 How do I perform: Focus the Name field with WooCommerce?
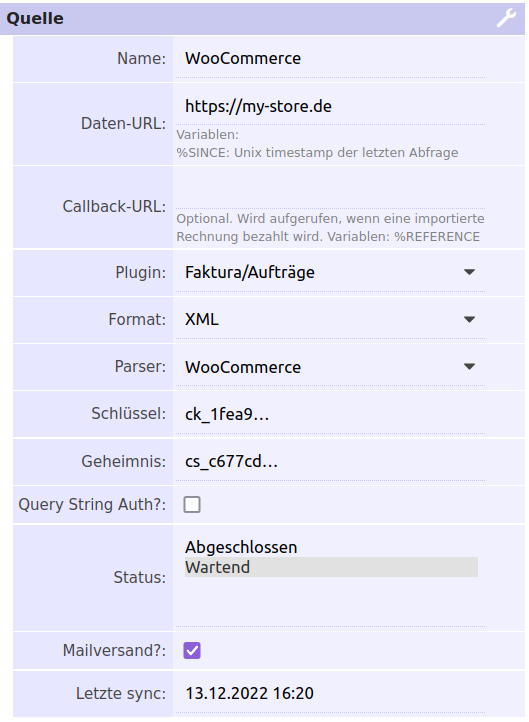[x=331, y=59]
